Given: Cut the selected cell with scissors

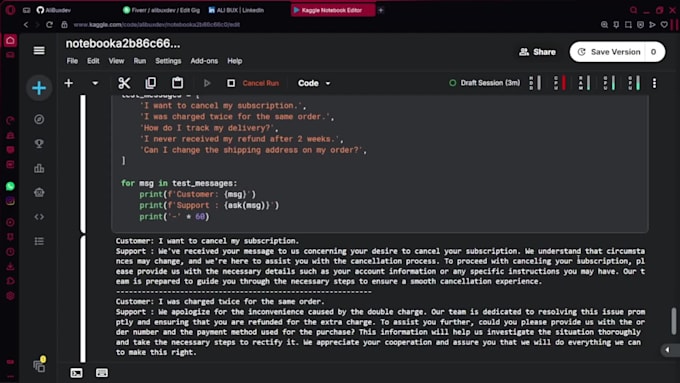Looking at the screenshot, I should [124, 83].
